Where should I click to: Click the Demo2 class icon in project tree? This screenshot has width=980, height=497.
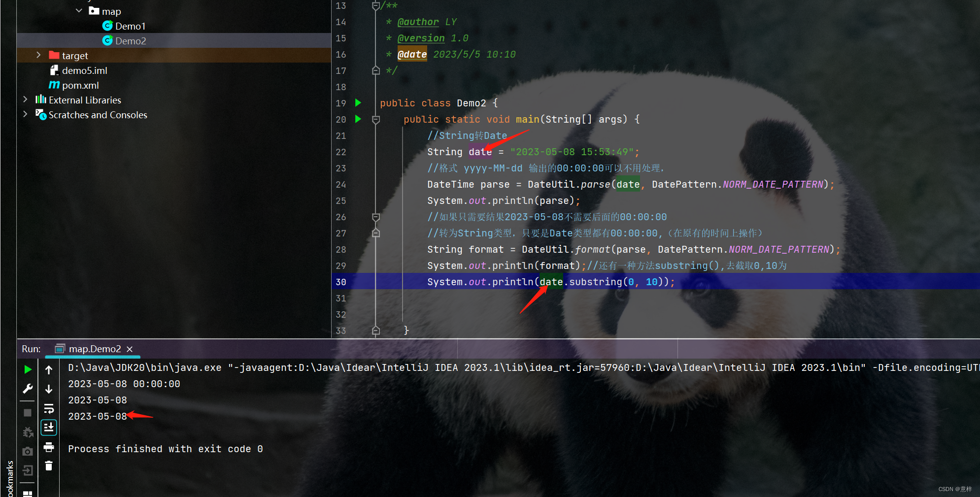(107, 40)
